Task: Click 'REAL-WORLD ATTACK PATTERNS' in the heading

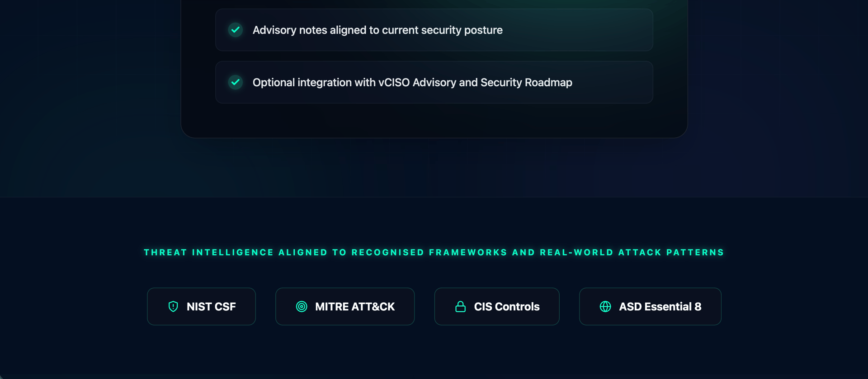Action: click(x=632, y=253)
